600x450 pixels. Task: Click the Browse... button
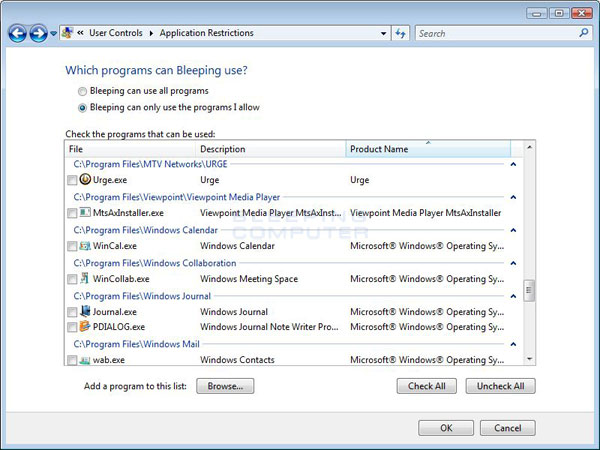click(x=225, y=386)
